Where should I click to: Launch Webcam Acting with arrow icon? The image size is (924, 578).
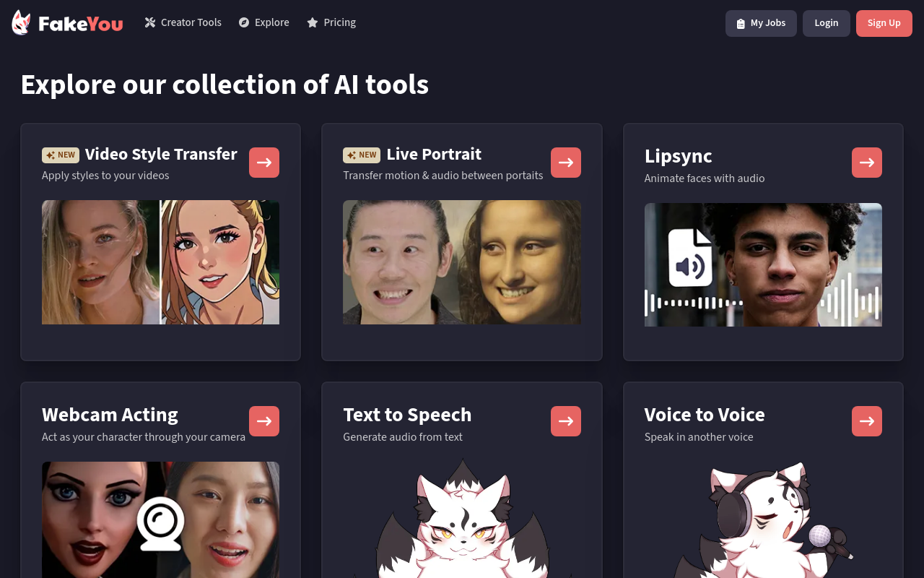264,421
